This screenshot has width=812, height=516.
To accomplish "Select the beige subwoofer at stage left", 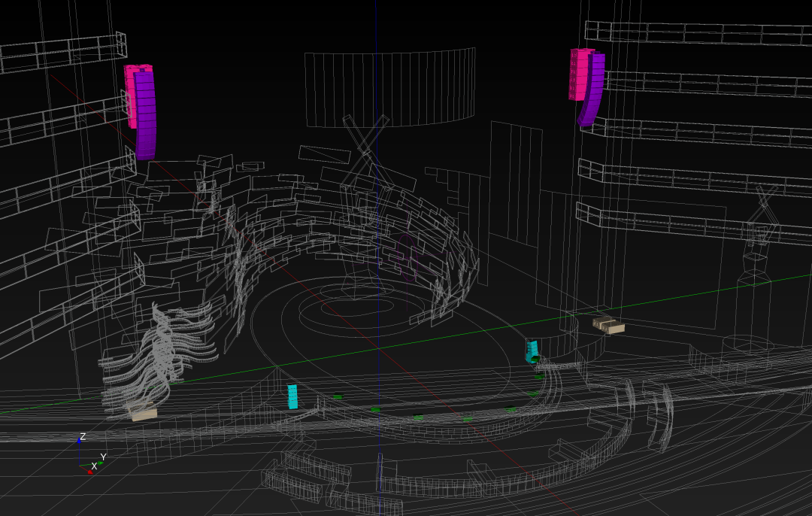I will pos(144,412).
